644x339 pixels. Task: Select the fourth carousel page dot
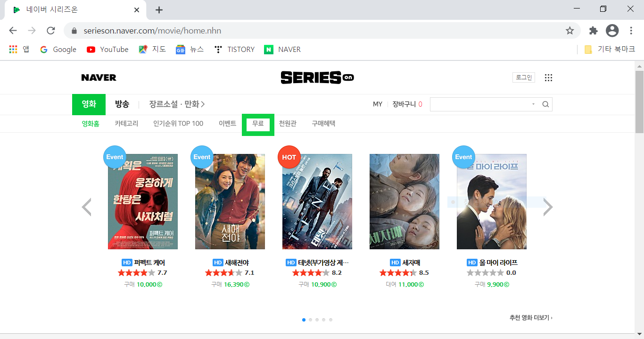pyautogui.click(x=324, y=320)
